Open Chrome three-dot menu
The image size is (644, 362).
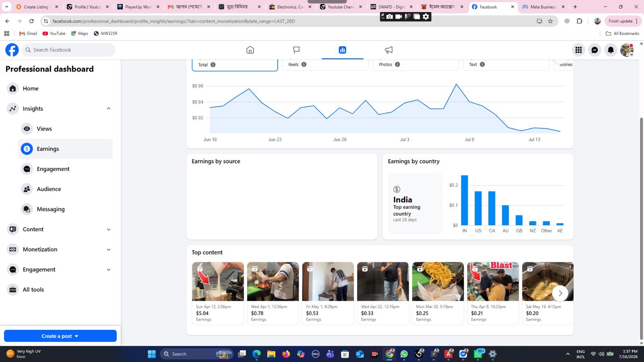pos(637,21)
